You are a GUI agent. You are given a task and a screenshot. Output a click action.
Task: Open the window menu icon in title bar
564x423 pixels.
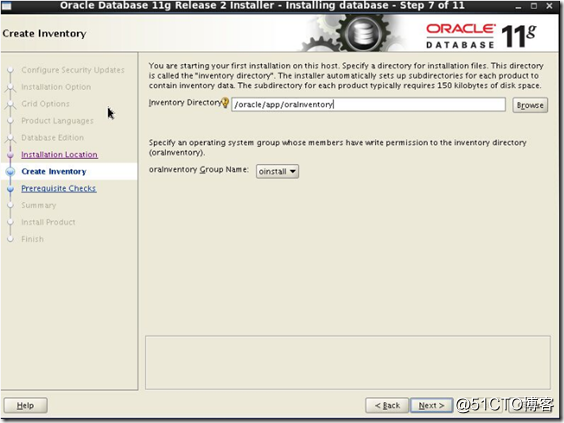coord(6,6)
